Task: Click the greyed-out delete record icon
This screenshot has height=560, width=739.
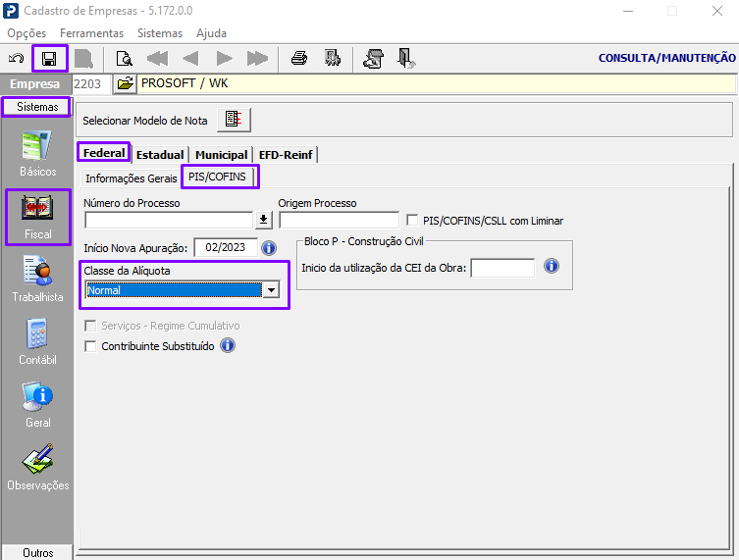Action: pos(83,59)
